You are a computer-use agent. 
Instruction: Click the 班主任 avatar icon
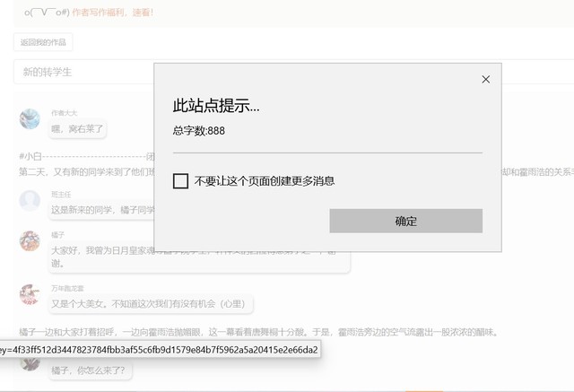pyautogui.click(x=30, y=200)
